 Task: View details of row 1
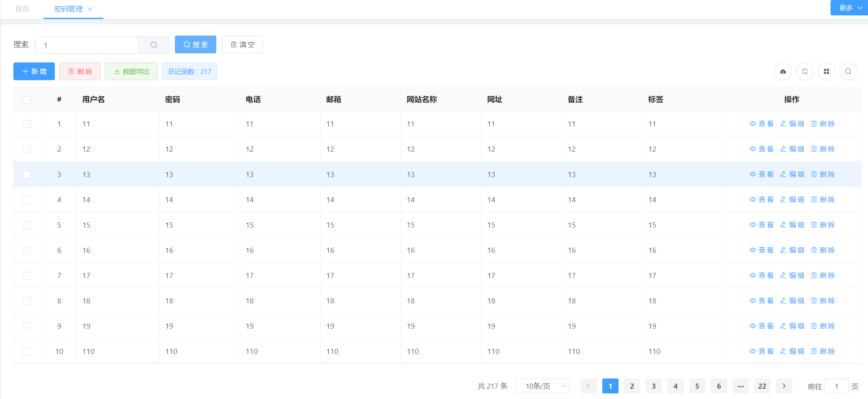761,124
